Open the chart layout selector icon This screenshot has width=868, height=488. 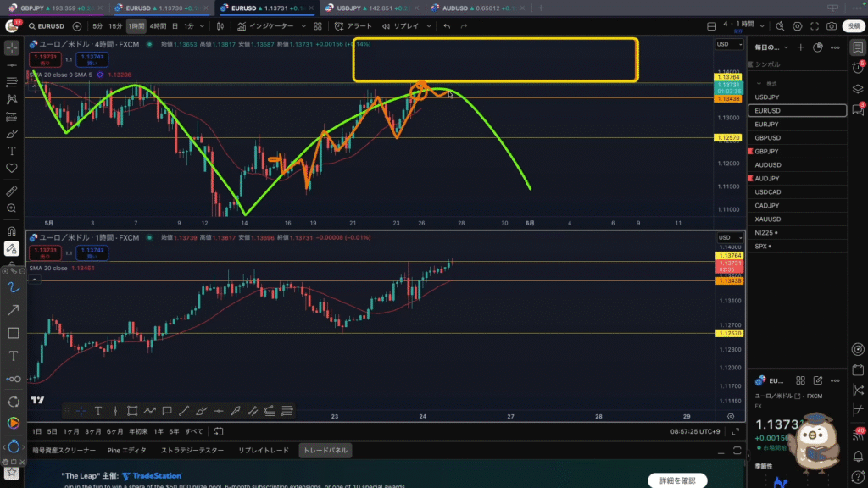click(x=712, y=26)
